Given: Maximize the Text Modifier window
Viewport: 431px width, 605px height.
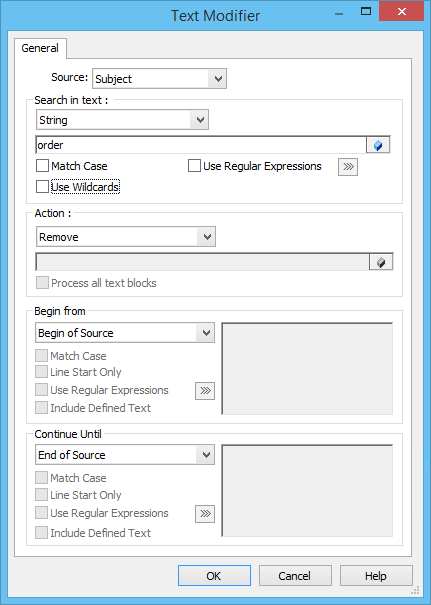Looking at the screenshot, I should (366, 12).
